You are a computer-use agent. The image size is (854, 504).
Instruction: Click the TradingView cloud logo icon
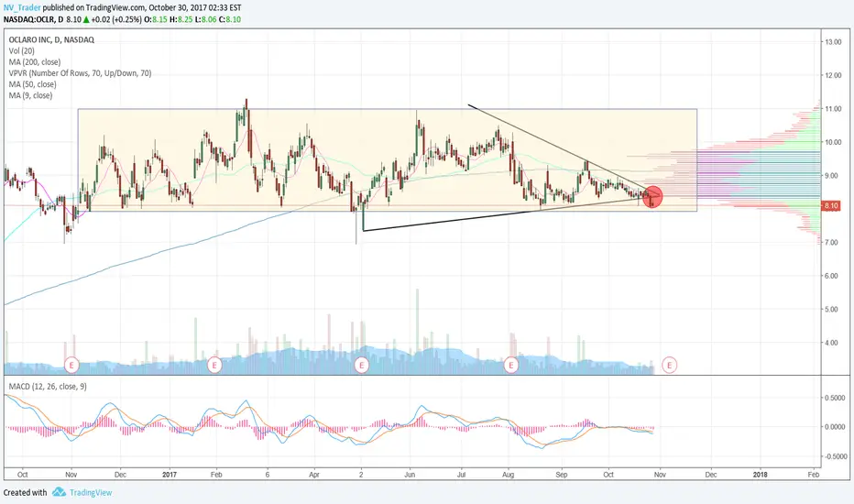[59, 493]
